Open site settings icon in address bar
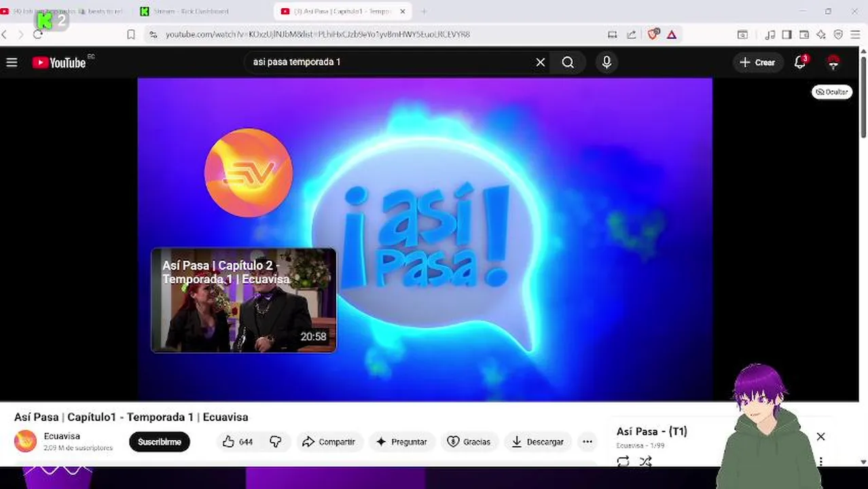 (153, 34)
